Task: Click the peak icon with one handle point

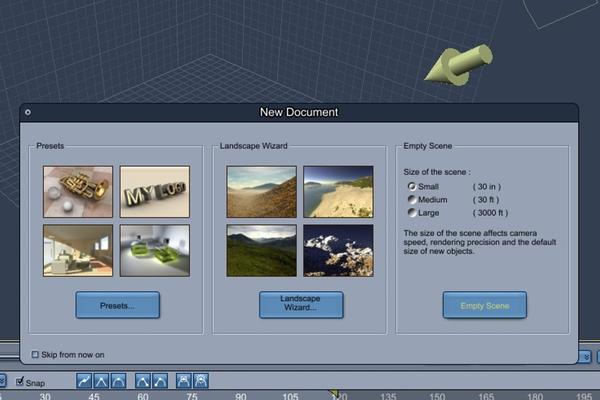Action: (x=160, y=381)
